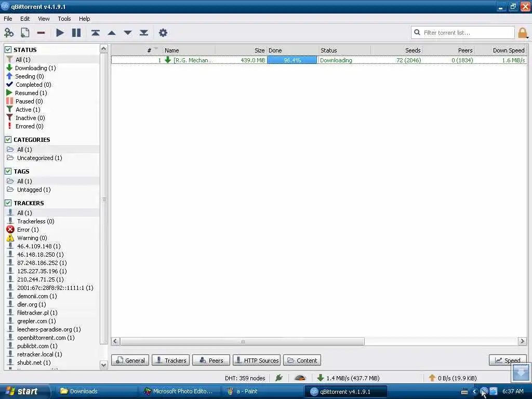
Task: Select Trackerless (0) filter
Action: (31, 221)
